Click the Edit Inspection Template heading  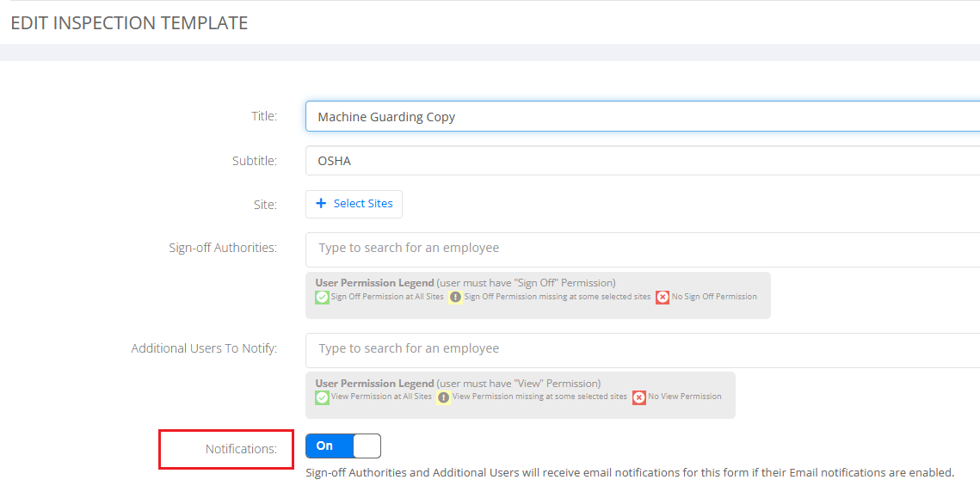(129, 23)
